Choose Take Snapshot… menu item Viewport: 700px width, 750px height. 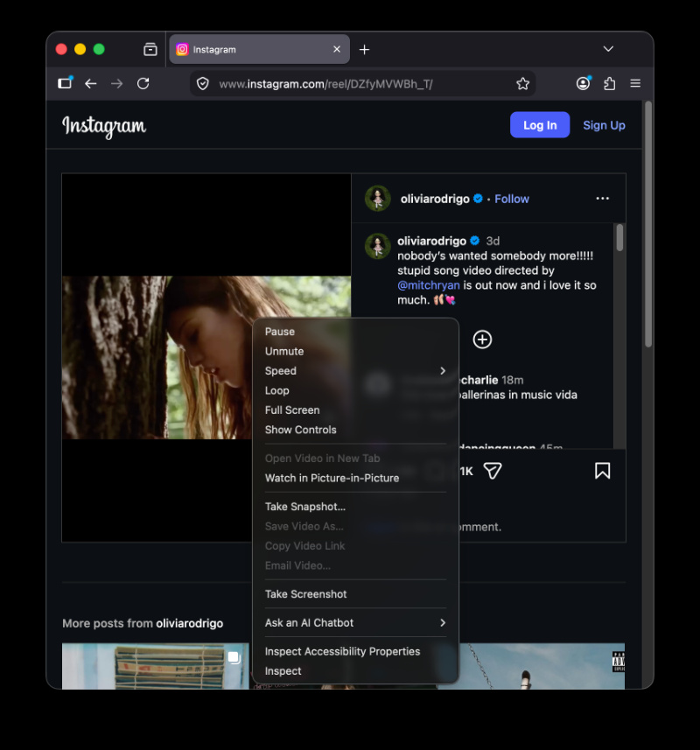[x=356, y=507]
